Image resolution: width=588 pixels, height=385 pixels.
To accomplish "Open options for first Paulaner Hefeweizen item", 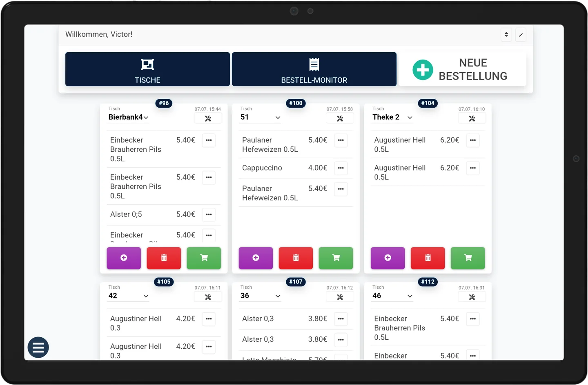I will point(341,140).
